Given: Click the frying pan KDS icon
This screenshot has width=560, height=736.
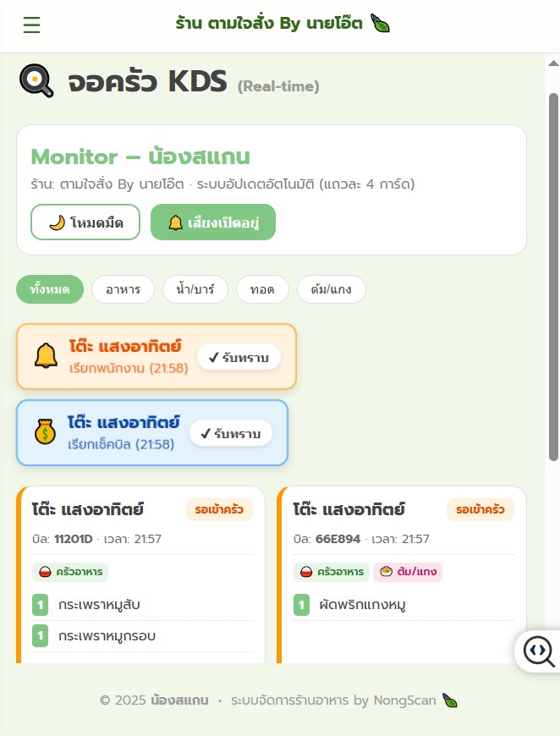Looking at the screenshot, I should [x=36, y=81].
